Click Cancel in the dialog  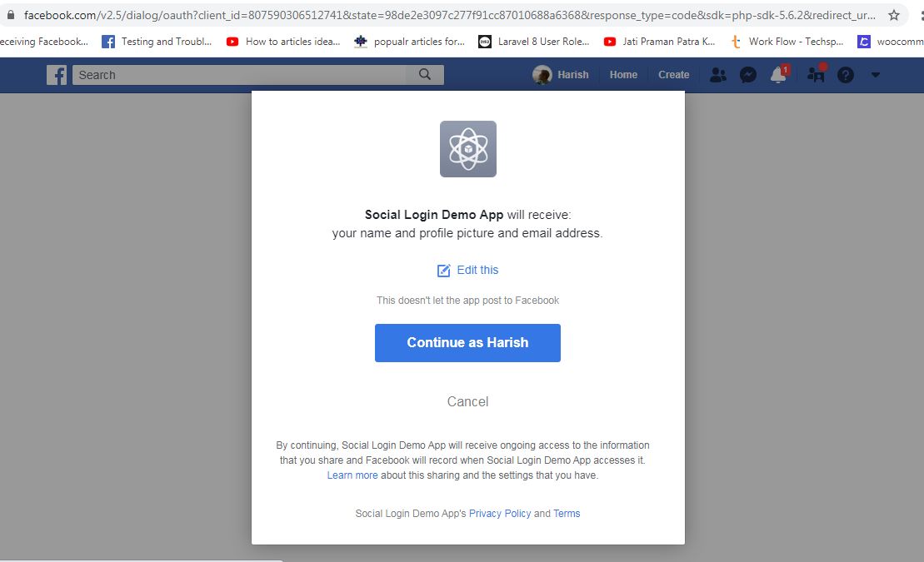[467, 402]
